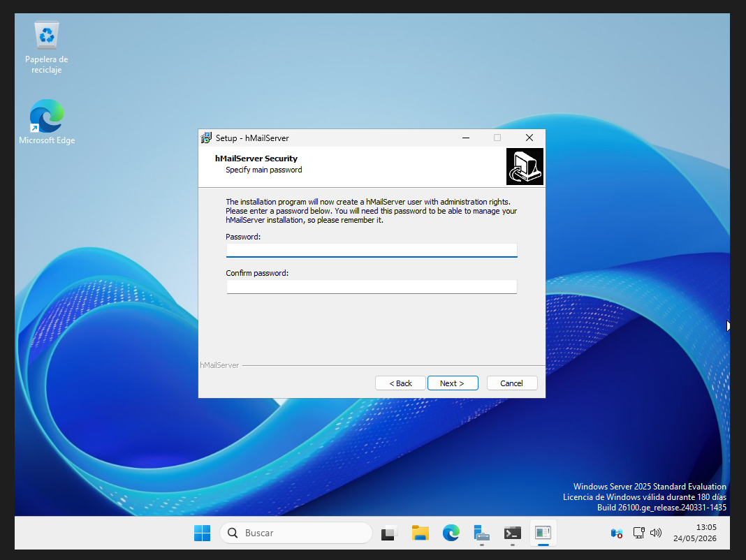Open the Windows Start menu
The height and width of the screenshot is (560, 746).
pos(202,533)
